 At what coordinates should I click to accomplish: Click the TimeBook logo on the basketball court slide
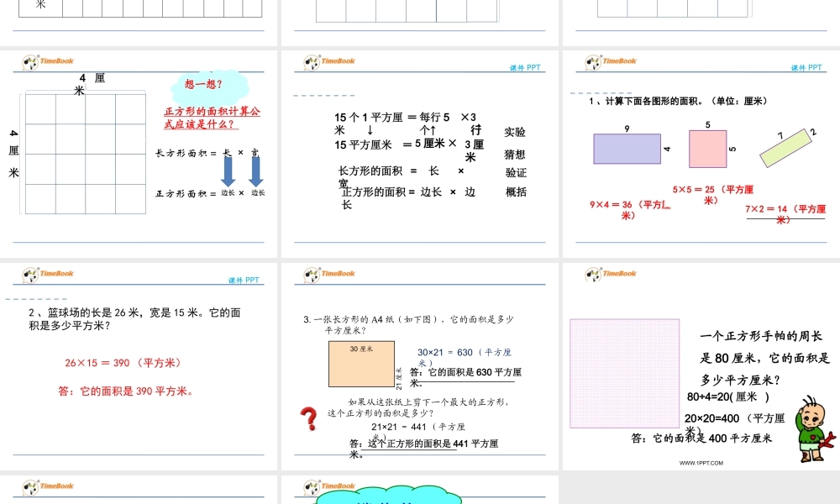point(48,275)
